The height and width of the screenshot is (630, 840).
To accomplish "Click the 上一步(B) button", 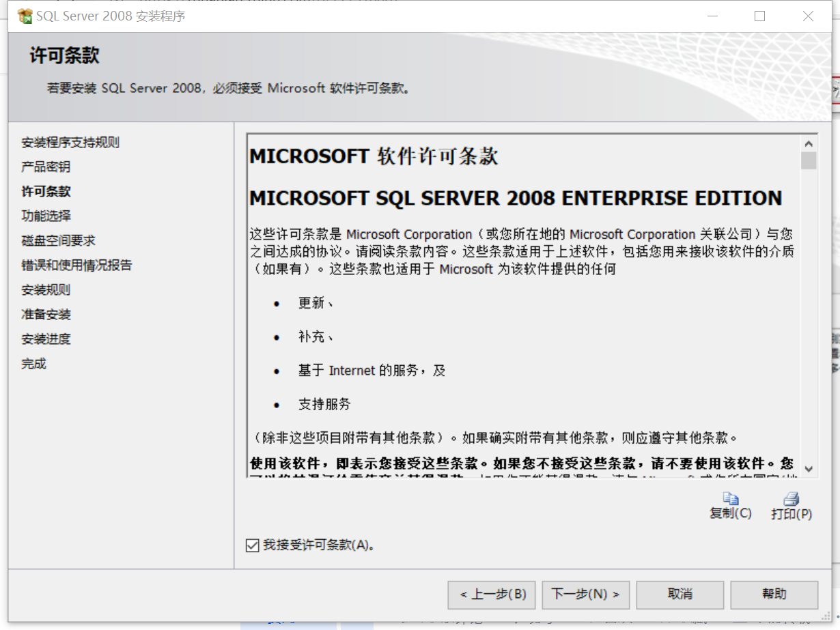I will click(x=491, y=595).
